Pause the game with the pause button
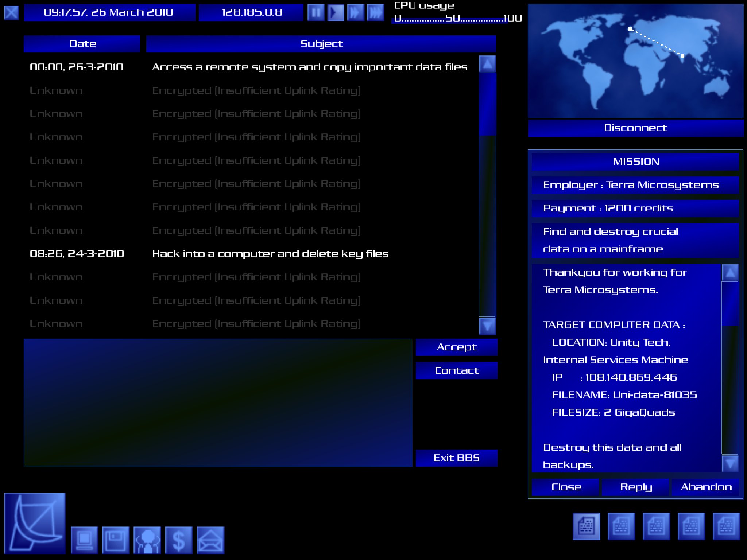The height and width of the screenshot is (560, 747). pyautogui.click(x=316, y=13)
